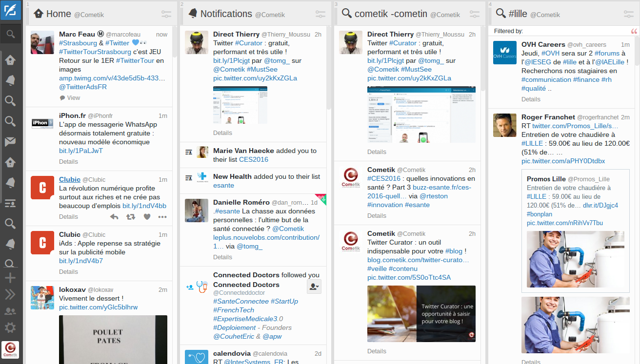Click @IESEG mention in OVH Careers tweet
This screenshot has width=640, height=364.
click(537, 62)
